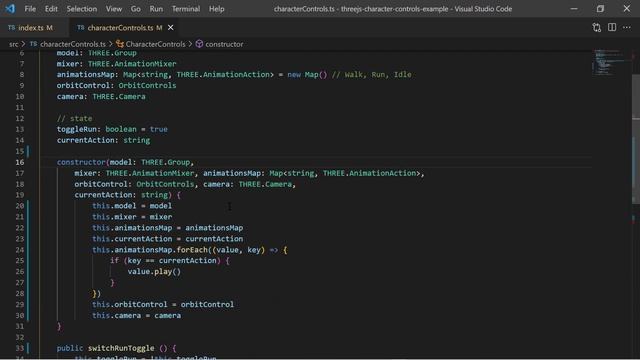Click 'value.play()' on line 26
This screenshot has width=640, height=360.
[x=154, y=272]
